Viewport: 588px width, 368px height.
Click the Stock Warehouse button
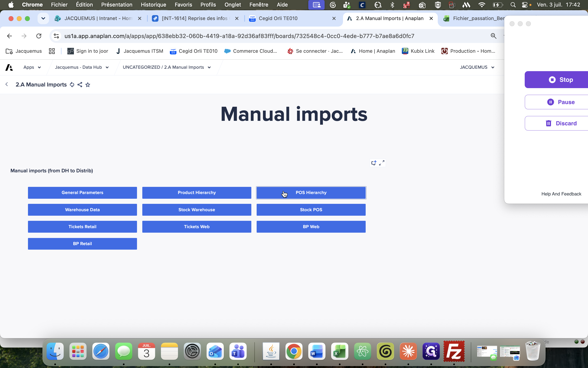coord(197,210)
